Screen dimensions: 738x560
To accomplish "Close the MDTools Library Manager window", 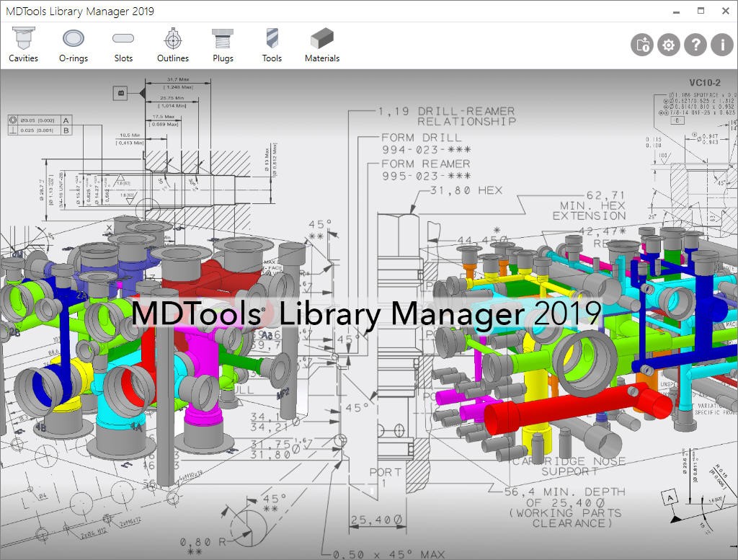I will pyautogui.click(x=725, y=11).
